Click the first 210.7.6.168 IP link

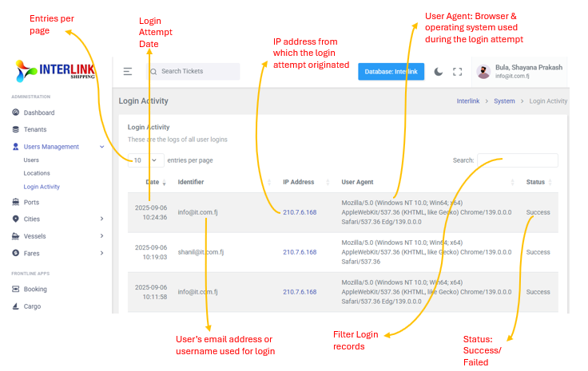pos(300,212)
